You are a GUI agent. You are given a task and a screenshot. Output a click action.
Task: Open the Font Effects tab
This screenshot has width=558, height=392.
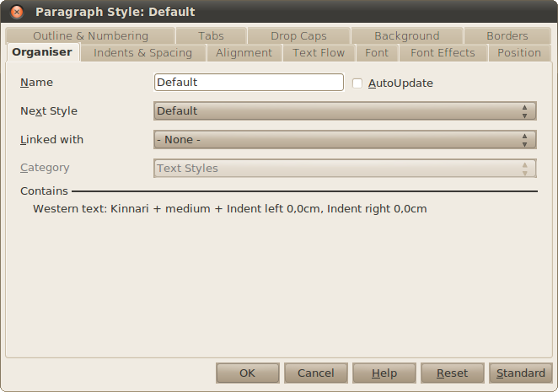click(443, 52)
